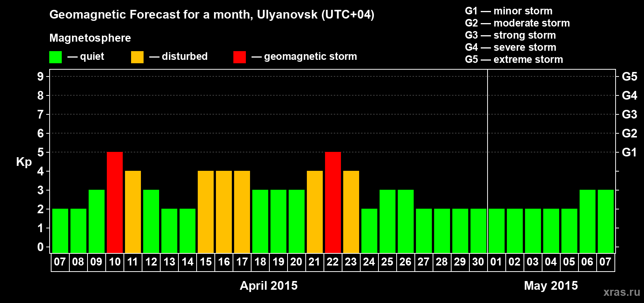Pick the yellow bar above April 21
Screen dimensions: 644x303
coord(315,212)
